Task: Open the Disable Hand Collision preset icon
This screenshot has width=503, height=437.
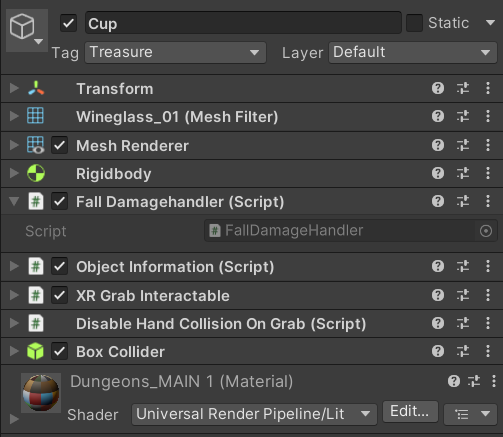Action: tap(463, 323)
